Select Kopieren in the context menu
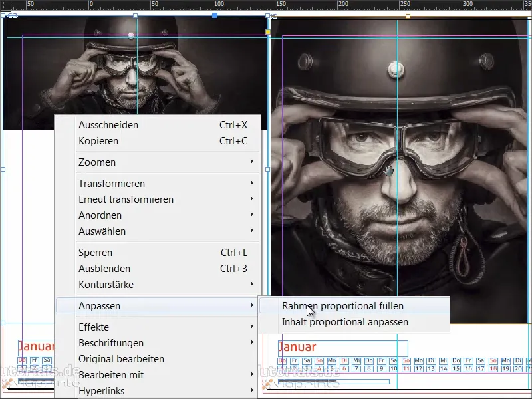 (98, 141)
